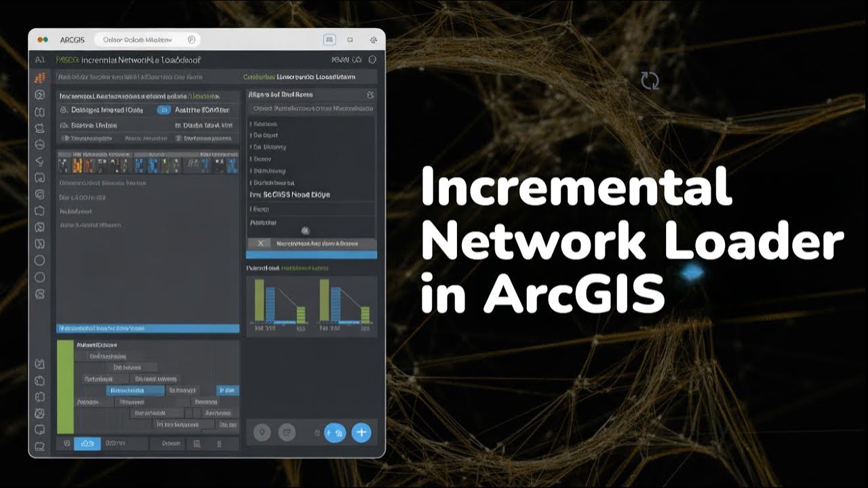Toggle the blue switch in the loader panel
Screen dimensions: 868x488
click(163, 110)
